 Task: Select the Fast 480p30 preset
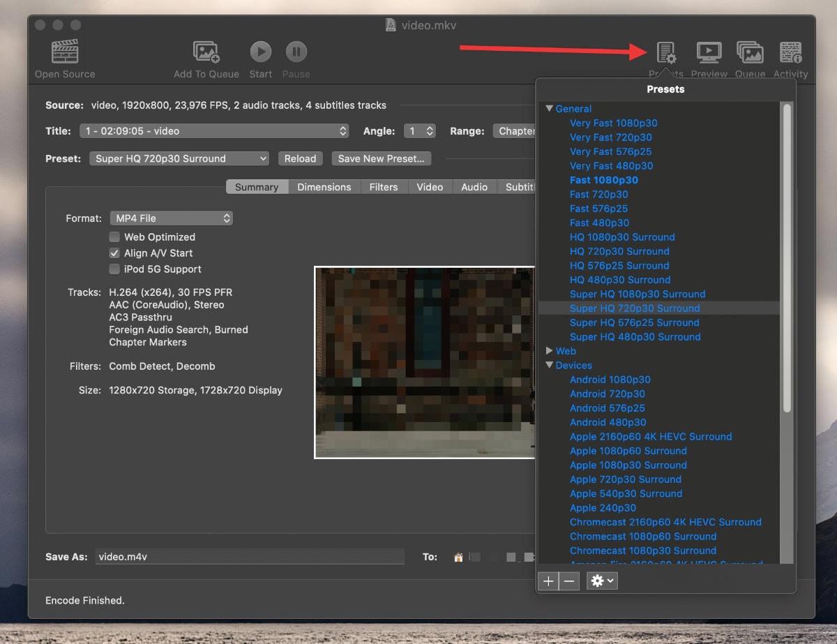click(600, 223)
